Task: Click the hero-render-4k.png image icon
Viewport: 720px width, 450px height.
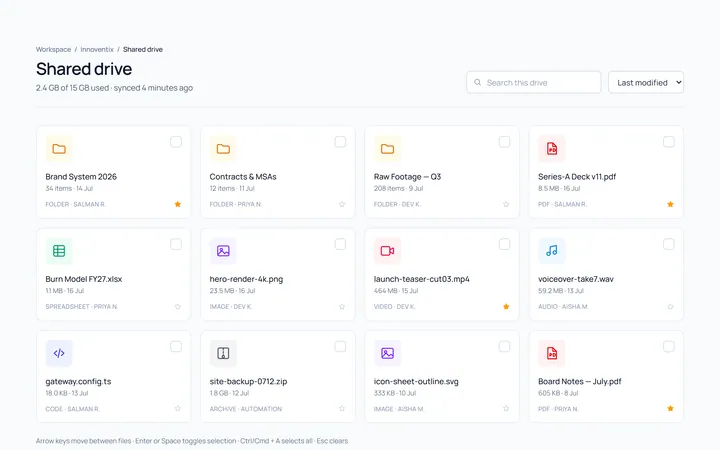Action: pos(223,251)
